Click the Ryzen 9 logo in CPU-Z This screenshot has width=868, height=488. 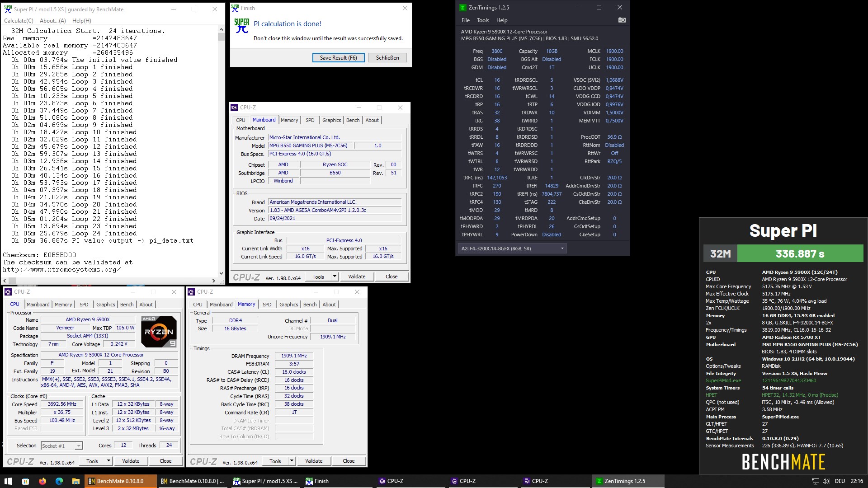159,332
